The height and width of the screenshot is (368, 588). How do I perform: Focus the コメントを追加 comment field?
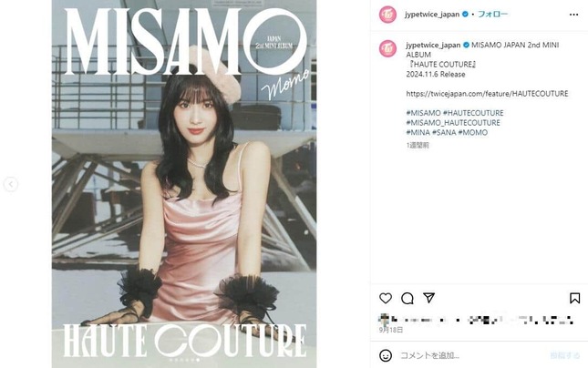tap(472, 355)
